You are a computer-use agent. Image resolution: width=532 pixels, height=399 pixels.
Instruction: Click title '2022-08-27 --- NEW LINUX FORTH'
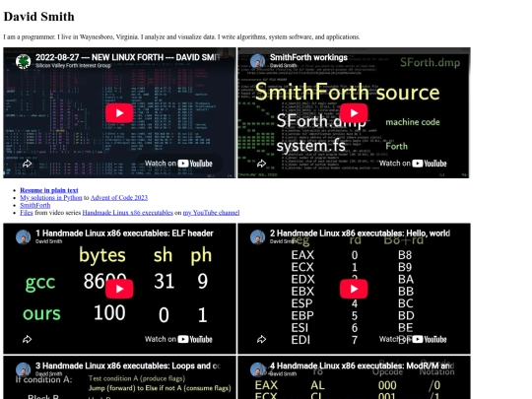(x=128, y=57)
